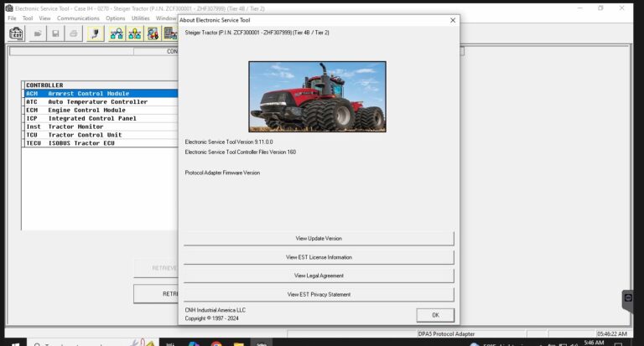
Task: Select TECU ISOBUS Tractor ECU row
Action: tap(101, 142)
